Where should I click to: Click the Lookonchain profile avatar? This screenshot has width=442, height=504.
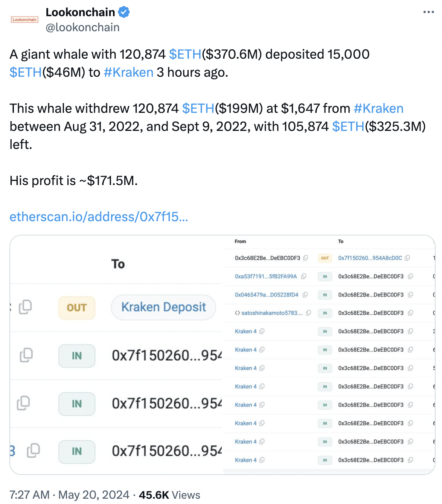(24, 19)
